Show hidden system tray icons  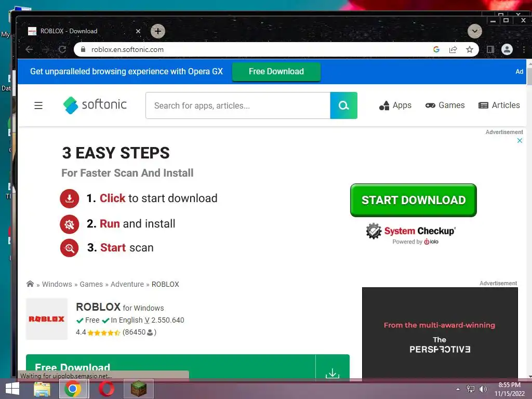tap(458, 389)
